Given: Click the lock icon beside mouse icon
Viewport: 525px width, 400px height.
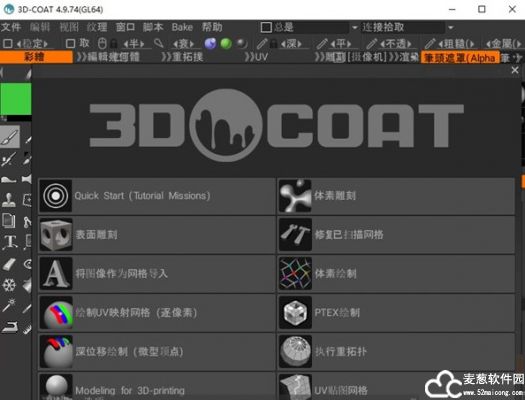Looking at the screenshot, I should [114, 44].
